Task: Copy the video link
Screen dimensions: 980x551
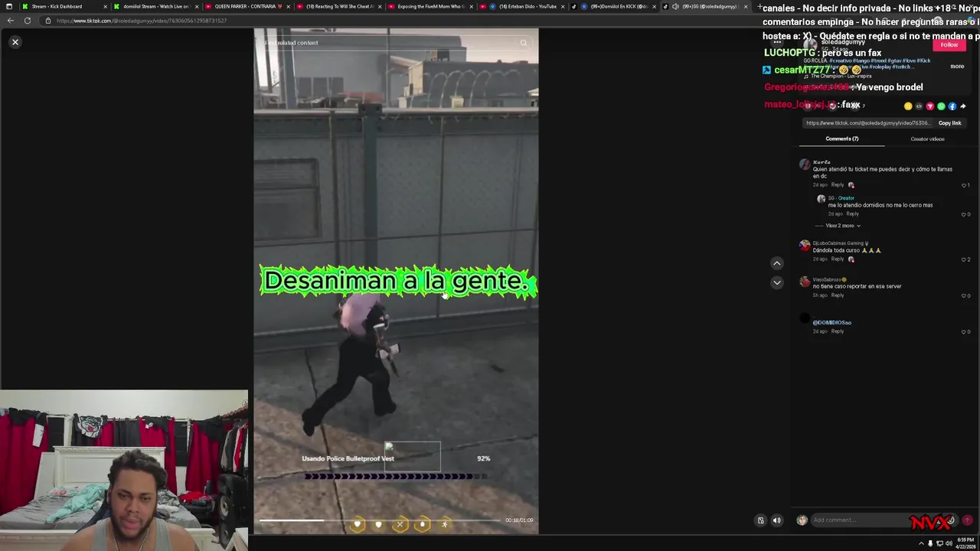Action: click(x=949, y=123)
